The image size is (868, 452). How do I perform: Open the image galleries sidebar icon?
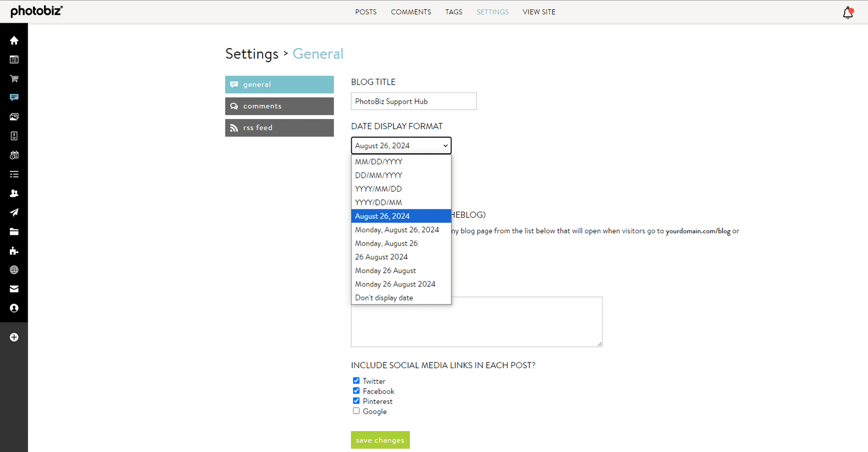tap(14, 117)
